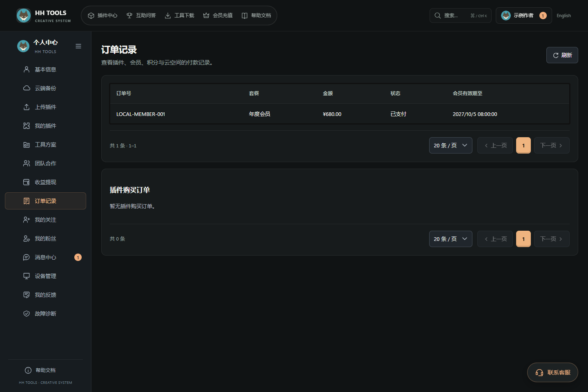This screenshot has width=588, height=392.
Task: Click the ¥680.00 amount cell
Action: [332, 114]
